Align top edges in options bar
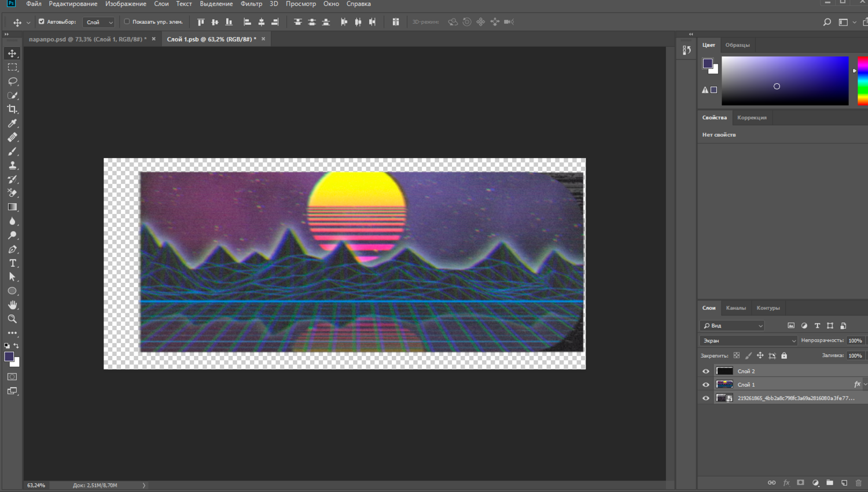The width and height of the screenshot is (868, 492). [x=201, y=22]
